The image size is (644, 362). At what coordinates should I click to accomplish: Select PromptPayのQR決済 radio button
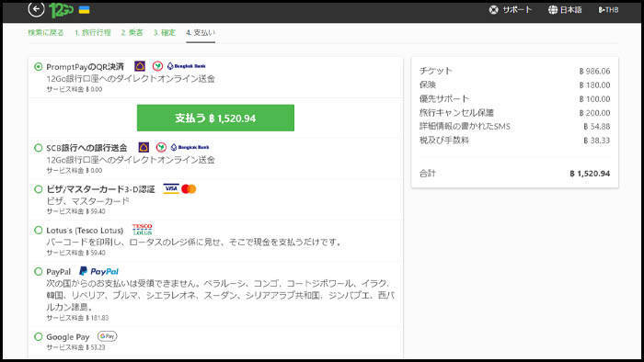(x=39, y=66)
